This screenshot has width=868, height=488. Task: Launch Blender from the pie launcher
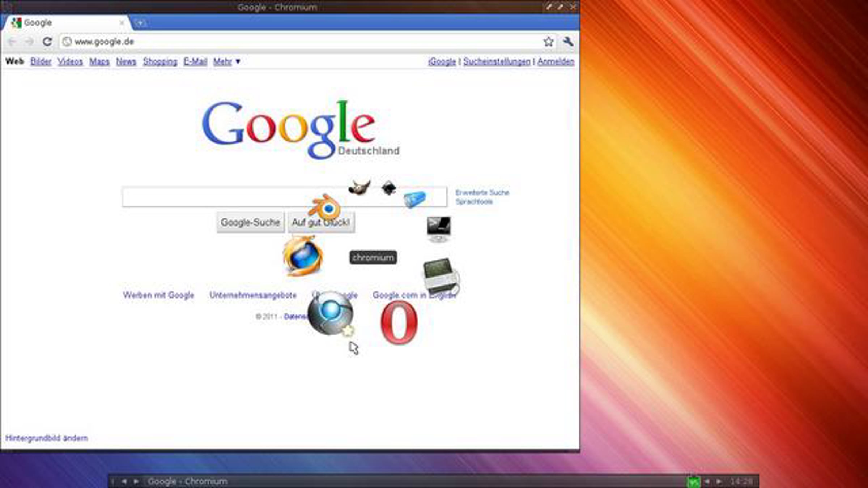[324, 207]
